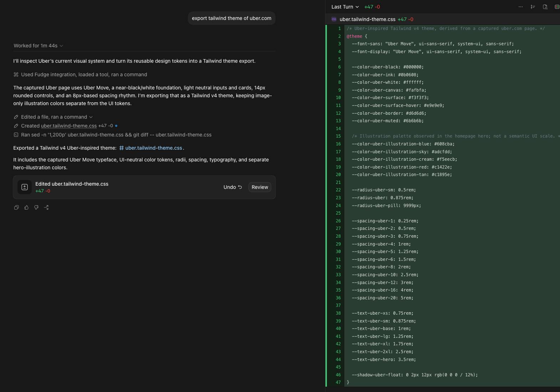Click --font-sans declaration on line 3
Screen dimensions: 560x392
(x=433, y=44)
